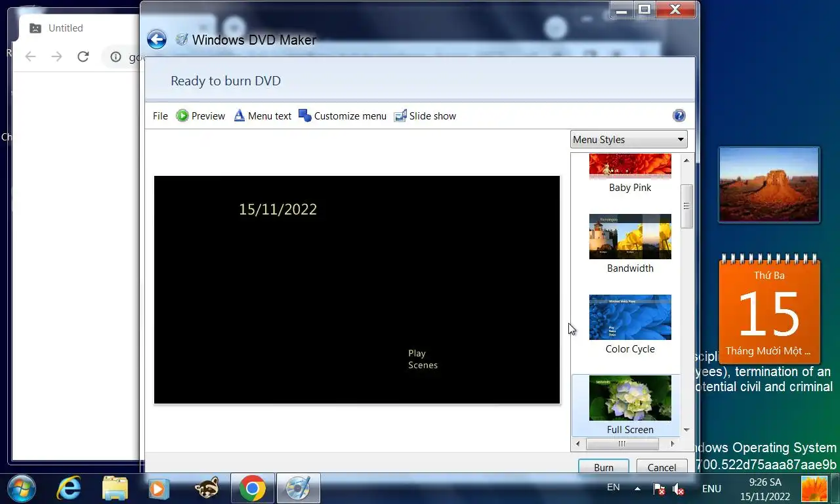Image resolution: width=840 pixels, height=504 pixels.
Task: Select the Untitled tab in Chrome
Action: point(66,28)
